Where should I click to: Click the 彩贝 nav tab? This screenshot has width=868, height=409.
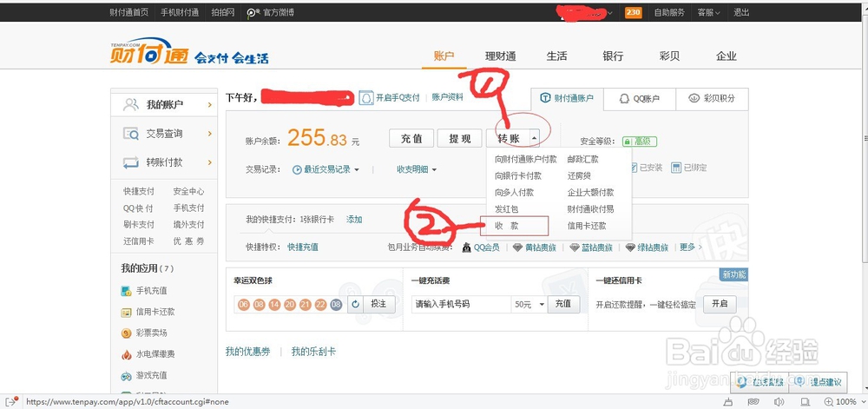point(669,56)
